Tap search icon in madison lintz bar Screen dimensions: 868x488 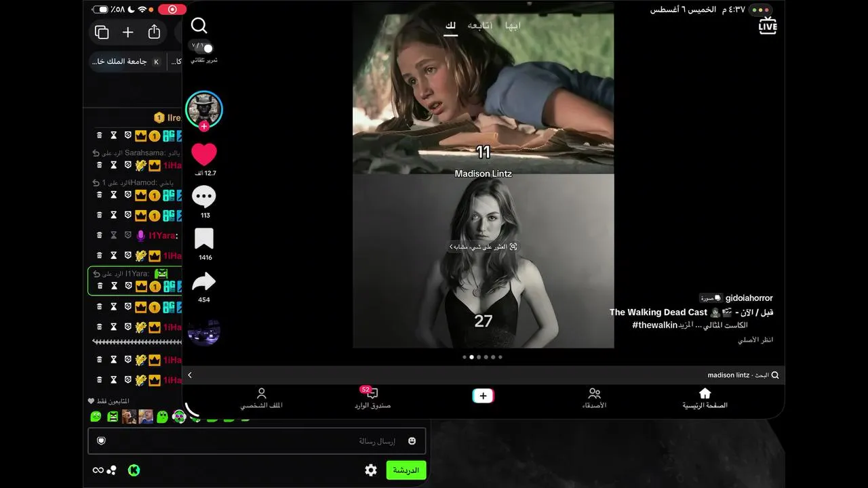click(x=775, y=375)
